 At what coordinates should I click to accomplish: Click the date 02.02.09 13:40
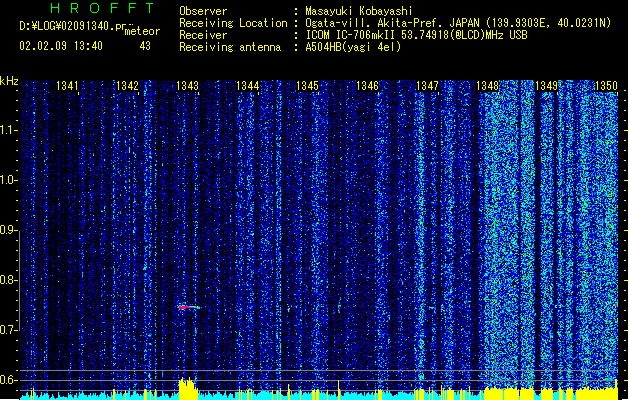point(61,46)
